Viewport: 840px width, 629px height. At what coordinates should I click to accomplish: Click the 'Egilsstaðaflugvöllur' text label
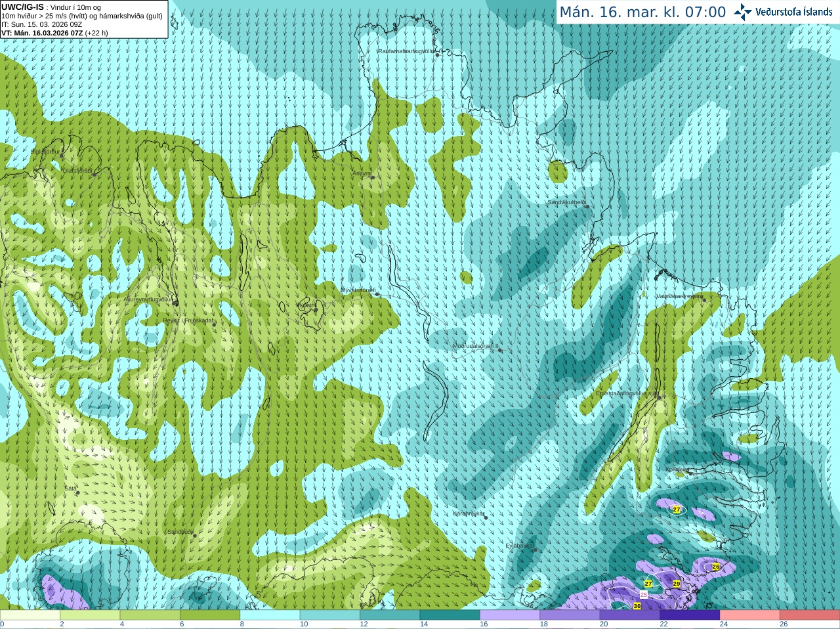click(x=621, y=393)
